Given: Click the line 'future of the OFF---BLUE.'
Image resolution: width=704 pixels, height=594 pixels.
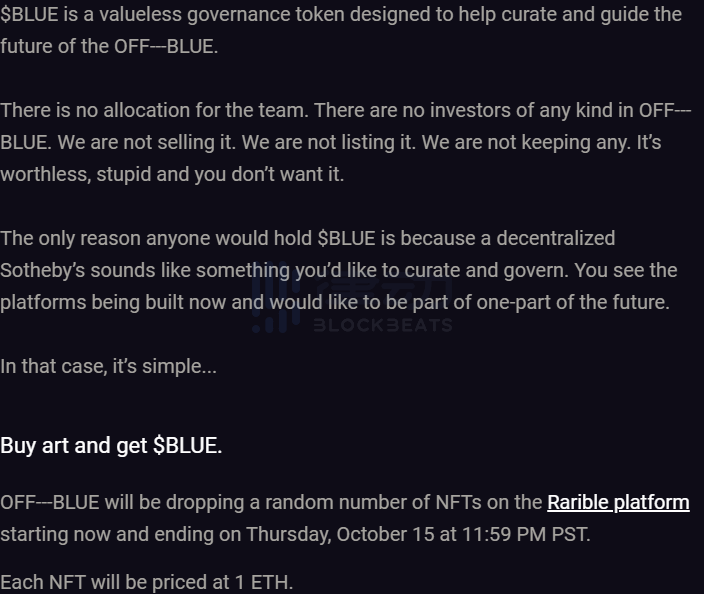Looking at the screenshot, I should pyautogui.click(x=109, y=46).
